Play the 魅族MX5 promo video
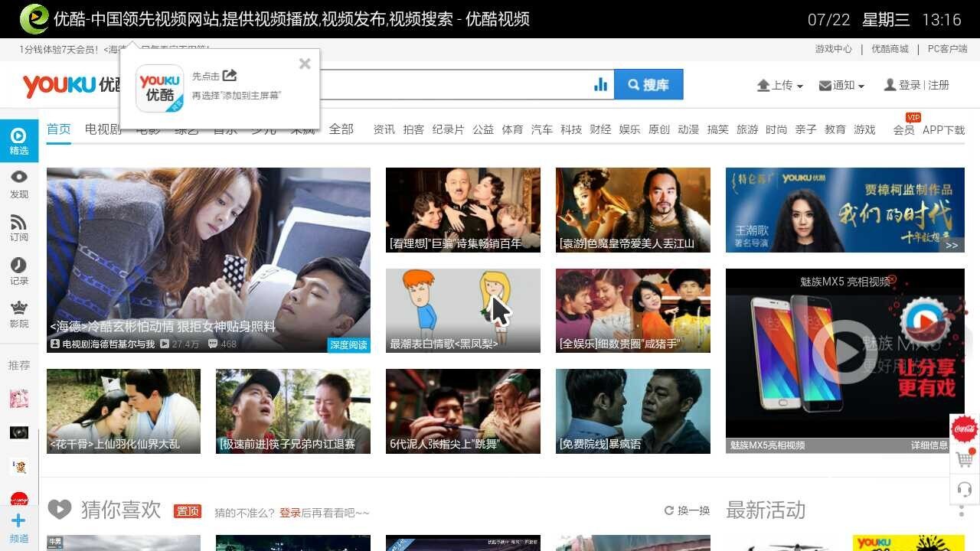The height and width of the screenshot is (551, 980). point(845,352)
